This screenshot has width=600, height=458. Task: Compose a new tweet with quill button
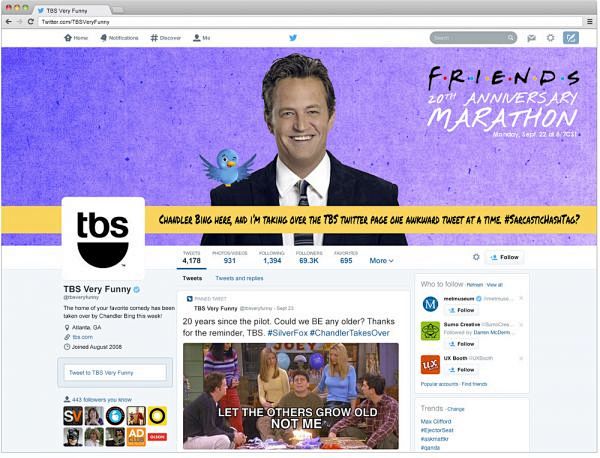(571, 37)
